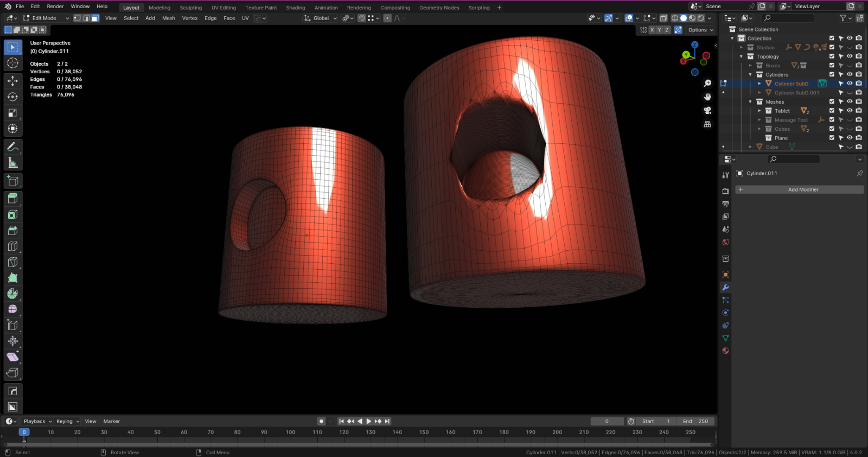The width and height of the screenshot is (868, 457).
Task: Open Global transform orientation dropdown
Action: [x=320, y=18]
